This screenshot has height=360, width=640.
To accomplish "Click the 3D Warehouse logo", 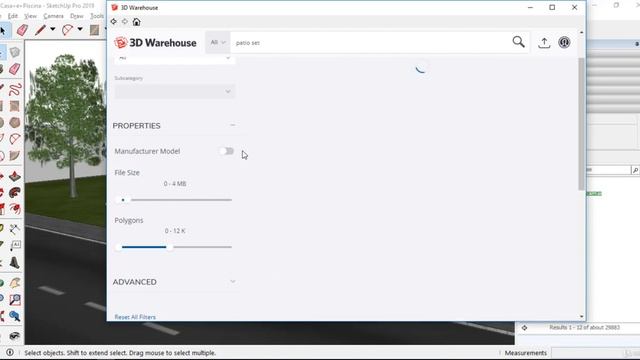I will click(155, 42).
